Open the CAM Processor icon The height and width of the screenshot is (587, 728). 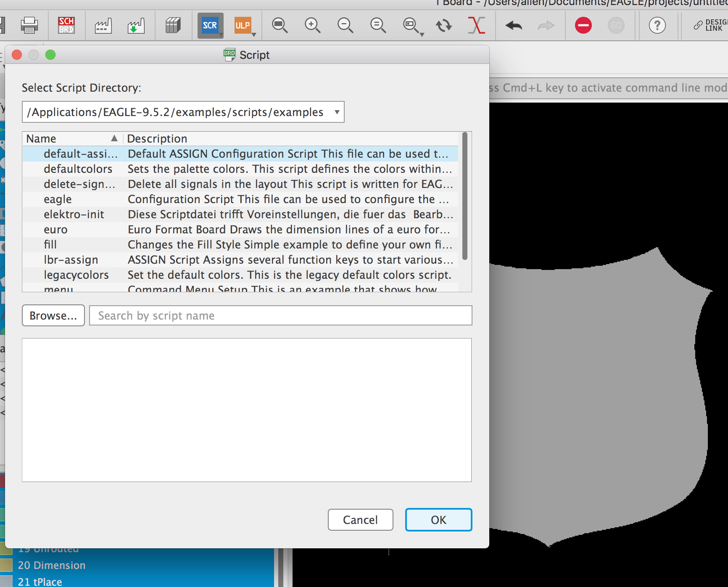point(103,25)
